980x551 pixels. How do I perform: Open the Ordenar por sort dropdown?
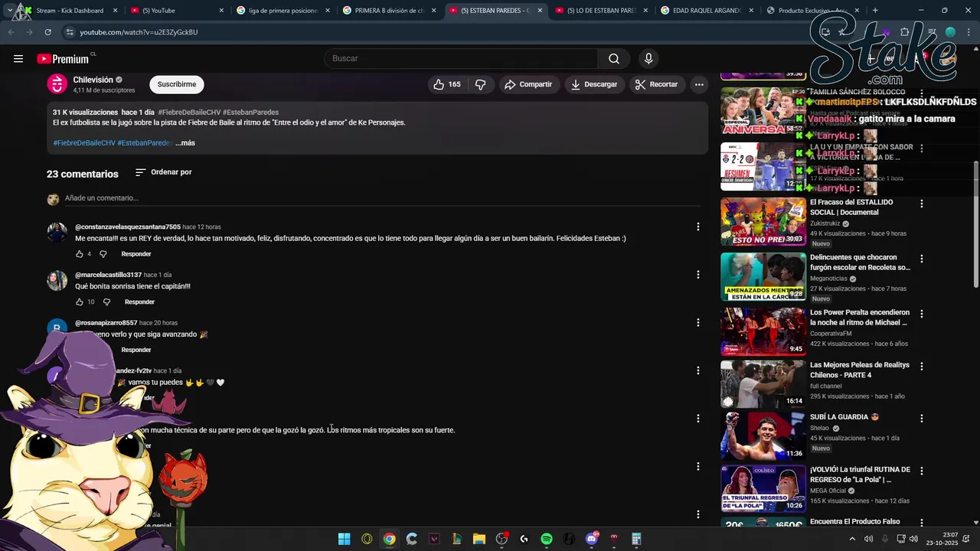tap(164, 172)
